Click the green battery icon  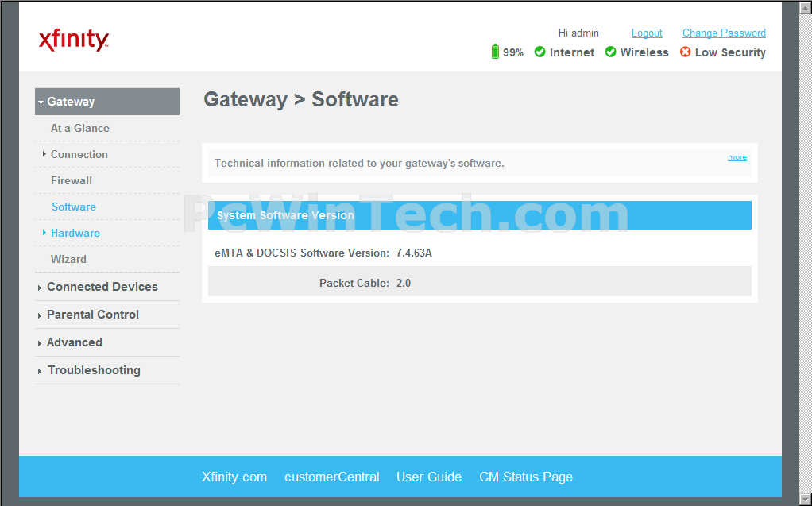495,52
